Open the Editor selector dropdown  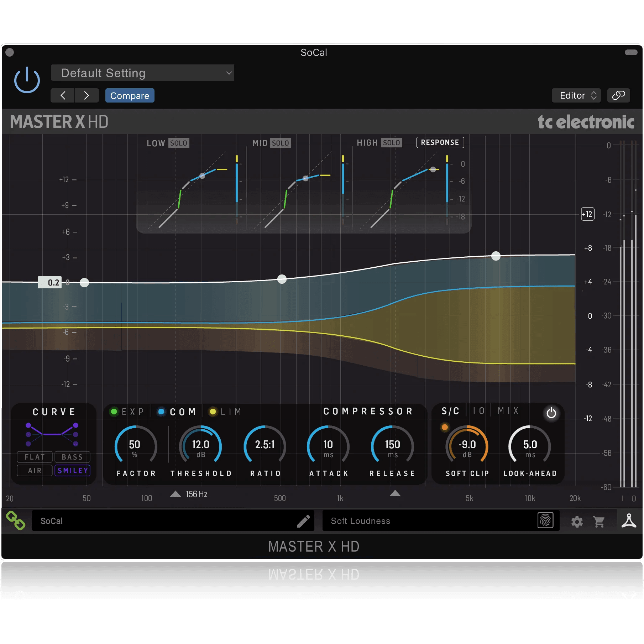tap(576, 95)
